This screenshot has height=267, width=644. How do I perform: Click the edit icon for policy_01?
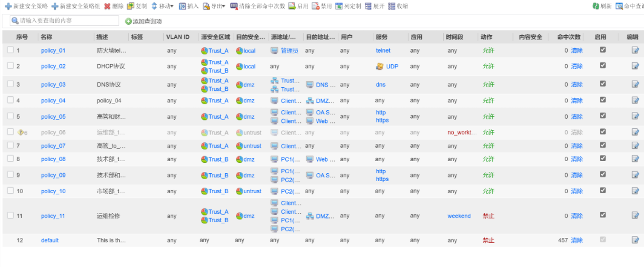point(636,50)
